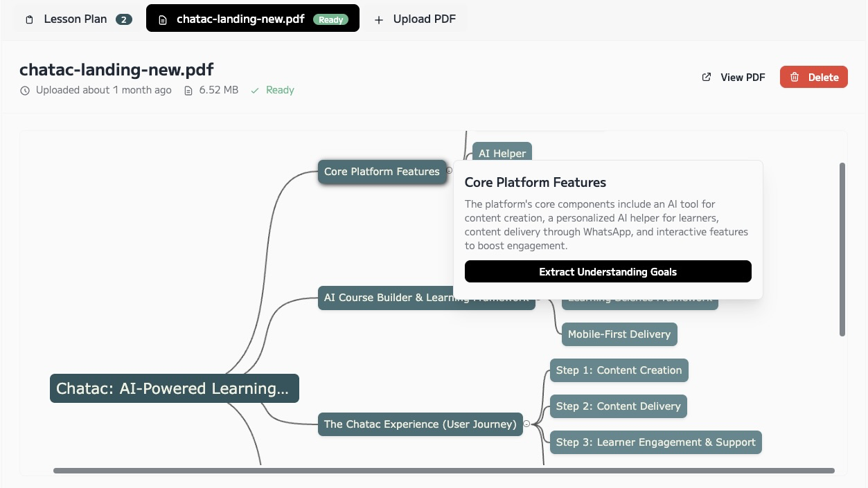Click the external-link icon next to View PDF

pyautogui.click(x=707, y=77)
